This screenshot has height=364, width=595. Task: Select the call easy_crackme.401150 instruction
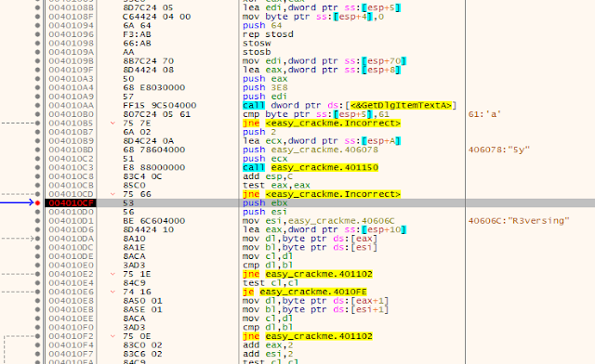(x=311, y=167)
